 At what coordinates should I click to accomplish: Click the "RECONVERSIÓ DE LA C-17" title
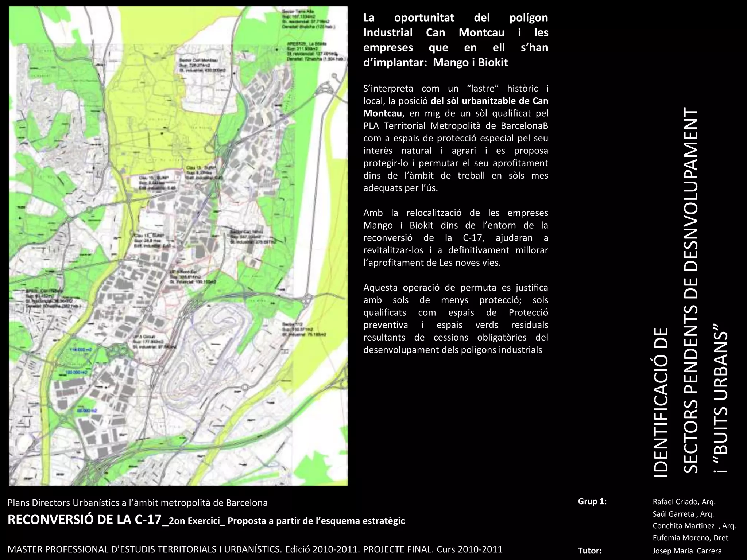(x=88, y=520)
